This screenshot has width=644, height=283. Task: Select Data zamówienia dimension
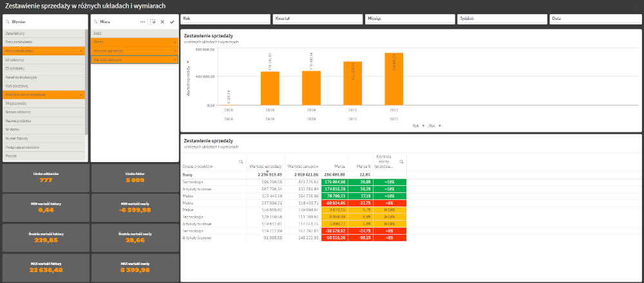coord(44,42)
